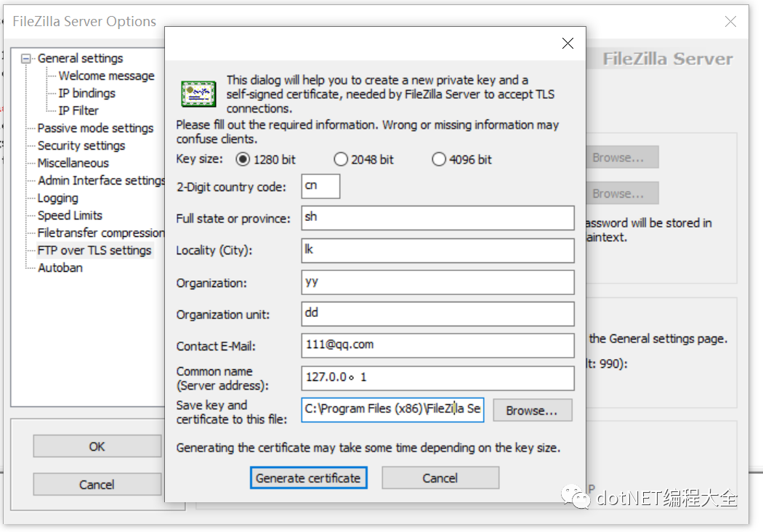Click OK in the Options window
Viewport: 763px width, 532px height.
97,446
